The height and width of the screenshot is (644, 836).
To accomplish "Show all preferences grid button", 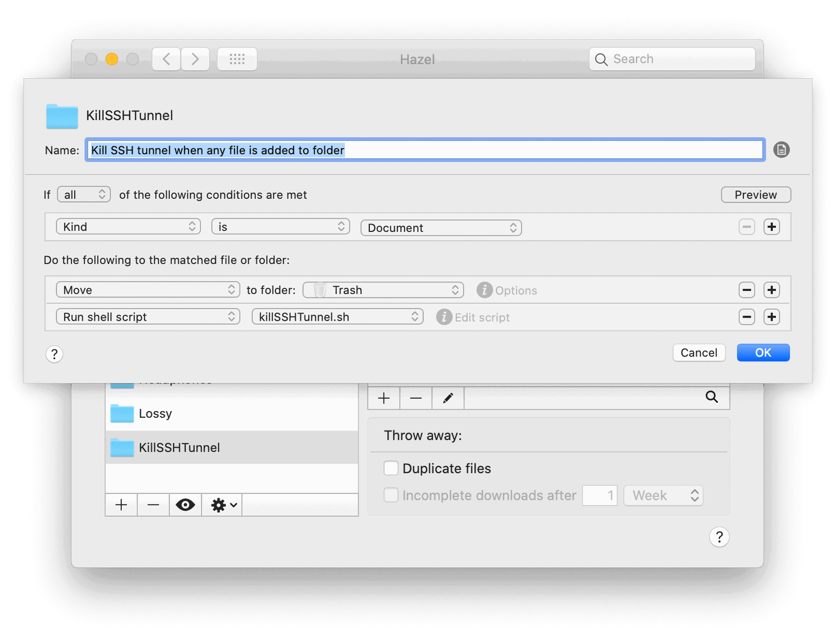I will 237,59.
